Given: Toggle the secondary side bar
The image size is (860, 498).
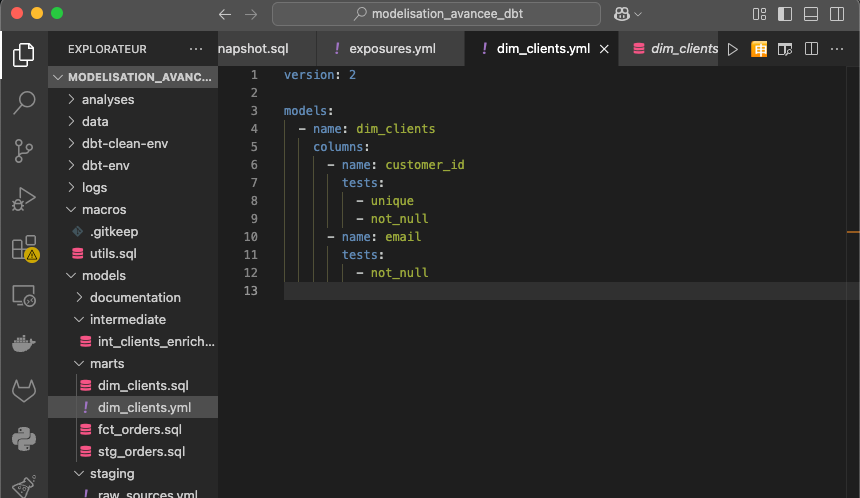Looking at the screenshot, I should pos(837,14).
